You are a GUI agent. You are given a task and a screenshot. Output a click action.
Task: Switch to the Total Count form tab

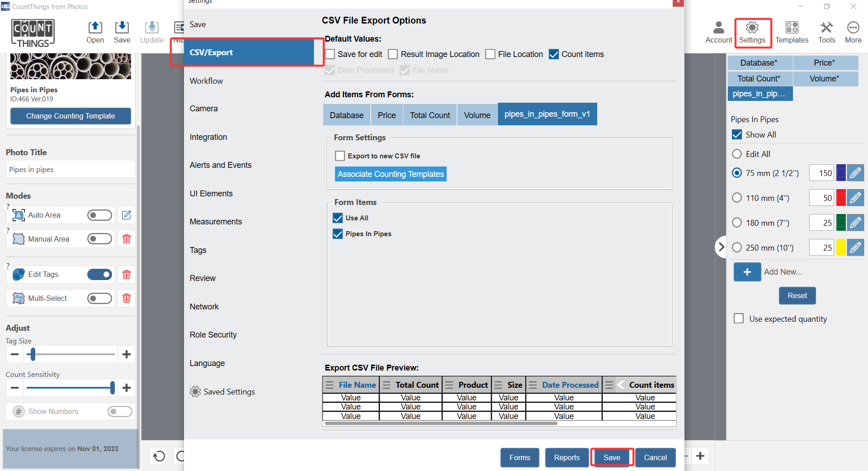429,115
